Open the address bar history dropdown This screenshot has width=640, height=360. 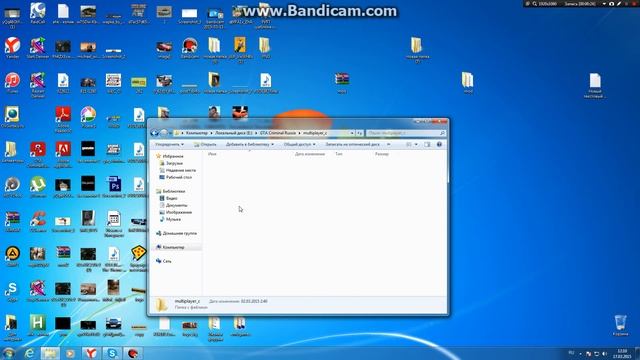pyautogui.click(x=352, y=133)
